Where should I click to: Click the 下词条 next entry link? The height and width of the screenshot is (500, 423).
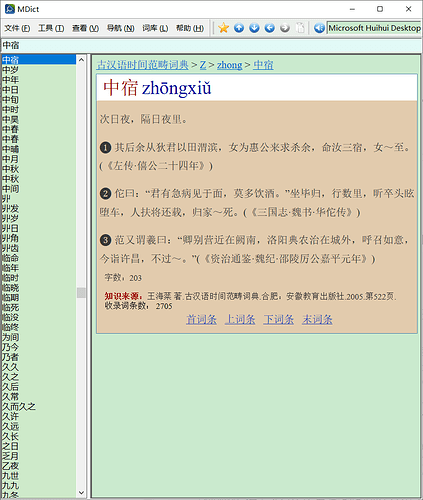click(x=279, y=319)
